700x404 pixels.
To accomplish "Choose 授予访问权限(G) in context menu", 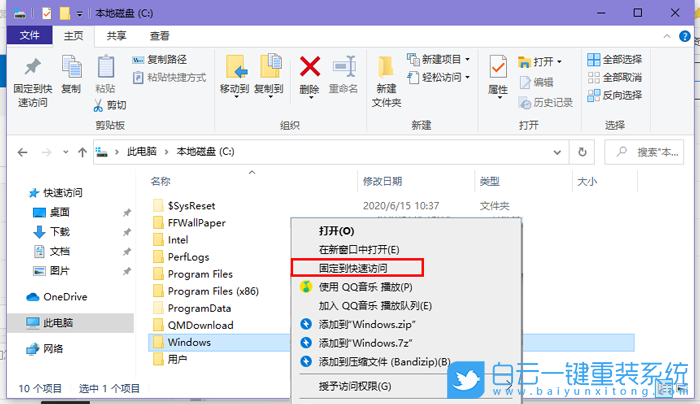I will (355, 386).
